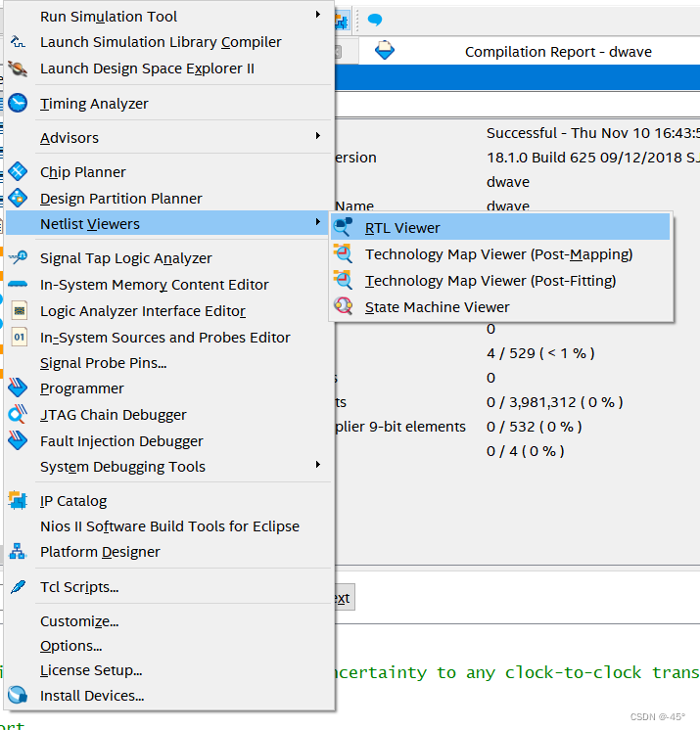Screen dimensions: 700x730
Task: Open Timing Analyzer from the menu
Action: point(167,104)
